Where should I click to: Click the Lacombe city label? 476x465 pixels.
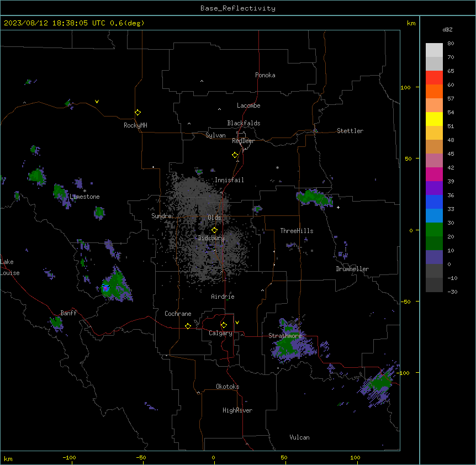click(248, 105)
